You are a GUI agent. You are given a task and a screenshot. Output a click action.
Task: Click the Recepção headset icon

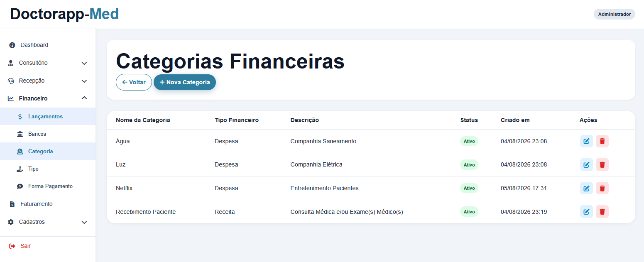click(x=11, y=81)
